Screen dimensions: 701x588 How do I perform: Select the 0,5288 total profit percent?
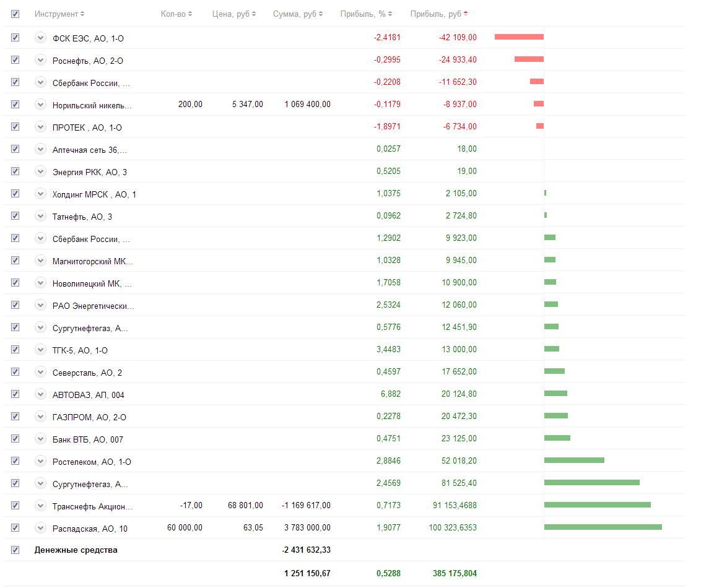pyautogui.click(x=388, y=573)
